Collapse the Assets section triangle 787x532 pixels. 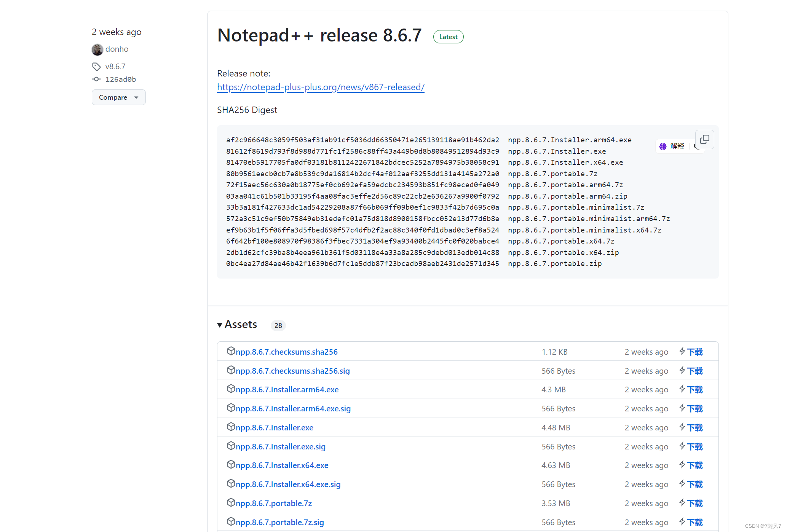click(x=220, y=325)
